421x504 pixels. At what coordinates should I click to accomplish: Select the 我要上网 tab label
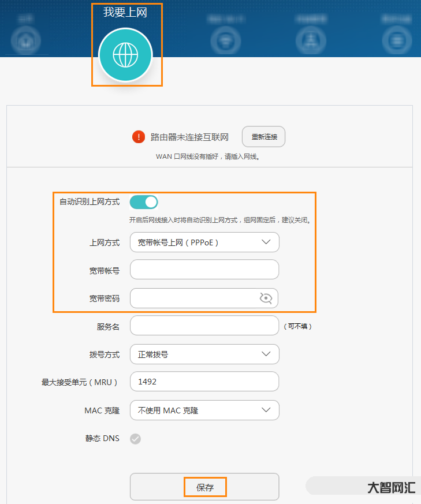pos(125,13)
